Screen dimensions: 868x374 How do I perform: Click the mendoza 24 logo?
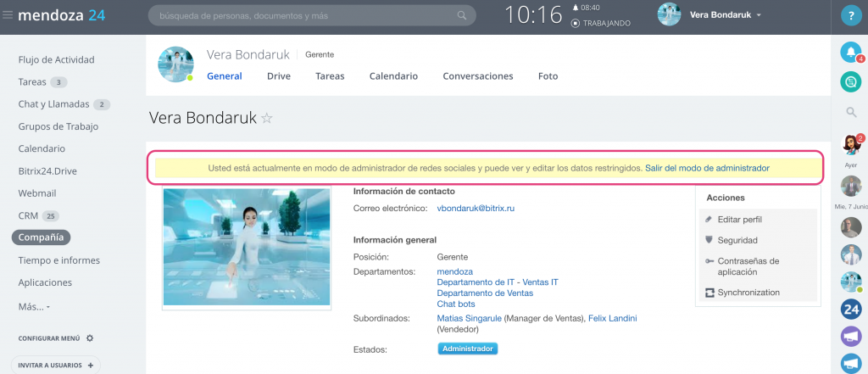(x=61, y=15)
